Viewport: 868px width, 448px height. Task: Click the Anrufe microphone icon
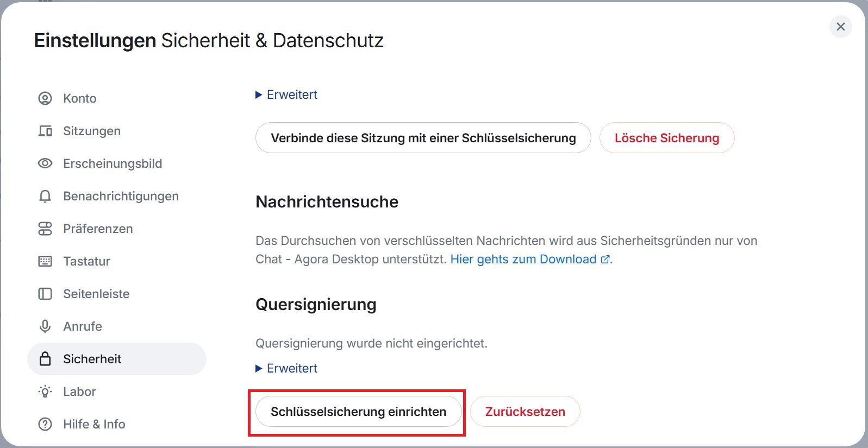(x=45, y=326)
